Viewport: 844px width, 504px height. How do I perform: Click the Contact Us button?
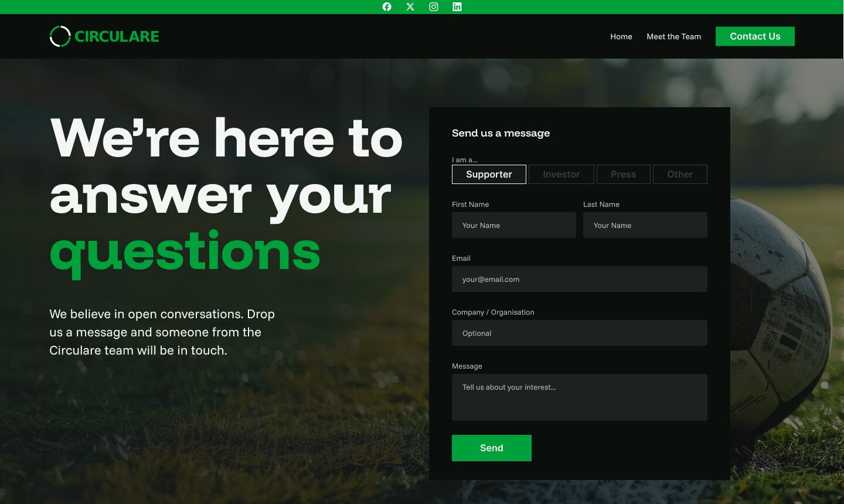click(x=755, y=36)
